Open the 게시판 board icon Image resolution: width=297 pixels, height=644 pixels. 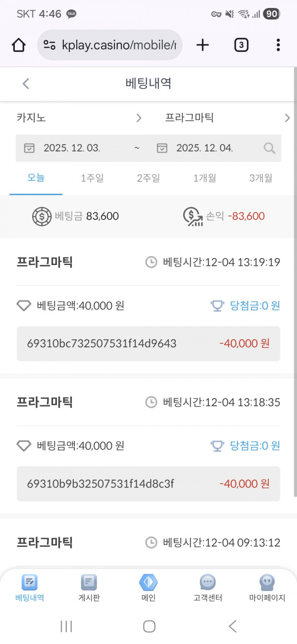(x=89, y=582)
